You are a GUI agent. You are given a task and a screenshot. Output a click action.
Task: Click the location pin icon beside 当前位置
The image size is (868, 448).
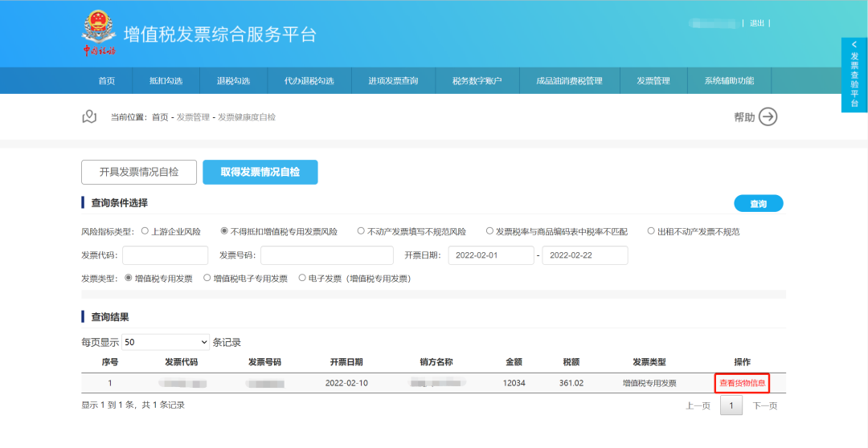89,116
